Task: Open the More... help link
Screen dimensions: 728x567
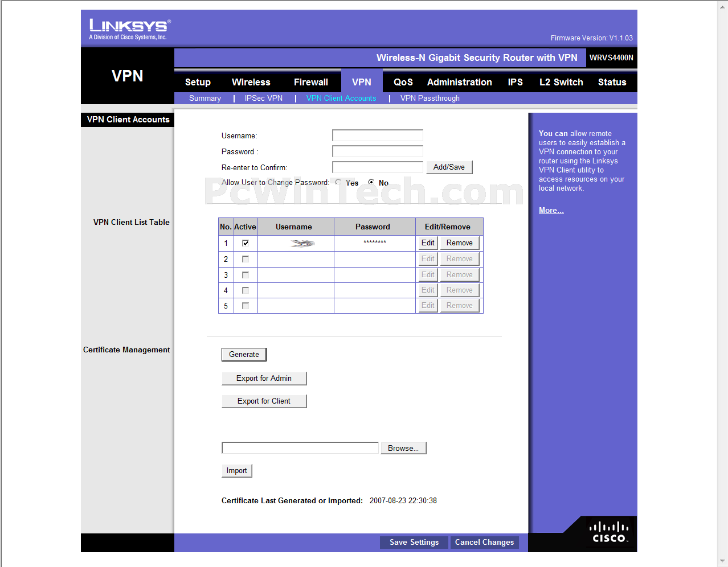Action: tap(551, 211)
